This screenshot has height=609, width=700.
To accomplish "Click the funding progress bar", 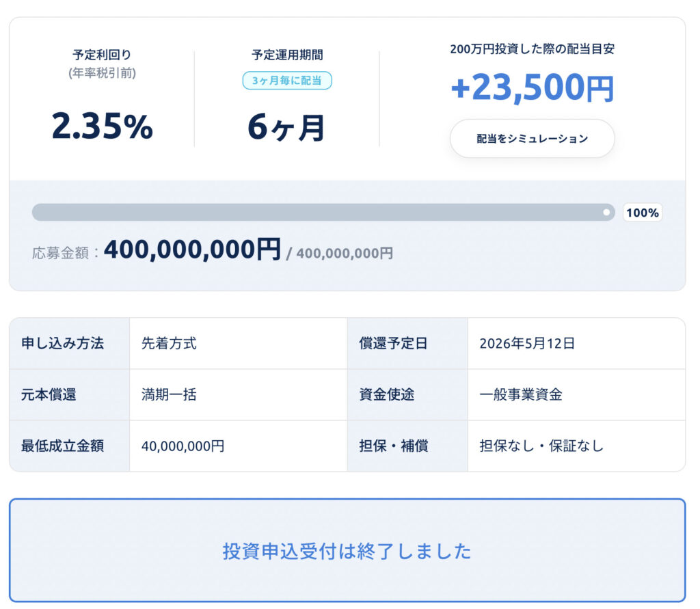I will coord(323,213).
